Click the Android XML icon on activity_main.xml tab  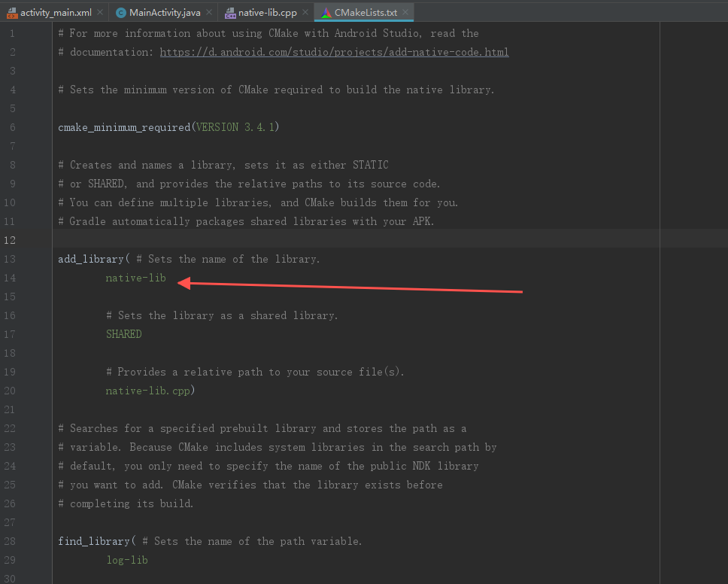coord(11,12)
